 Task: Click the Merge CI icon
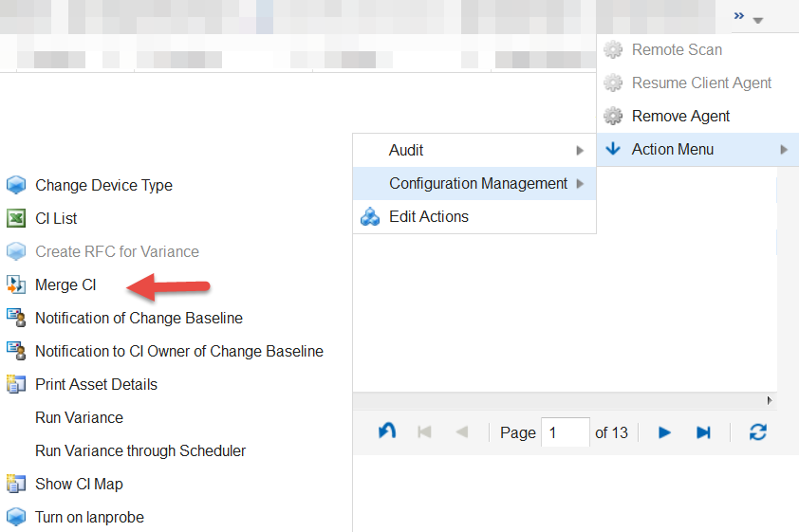(x=15, y=284)
